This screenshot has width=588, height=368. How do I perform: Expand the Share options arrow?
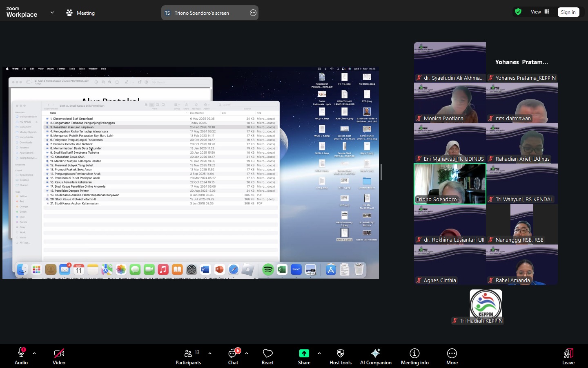click(319, 353)
